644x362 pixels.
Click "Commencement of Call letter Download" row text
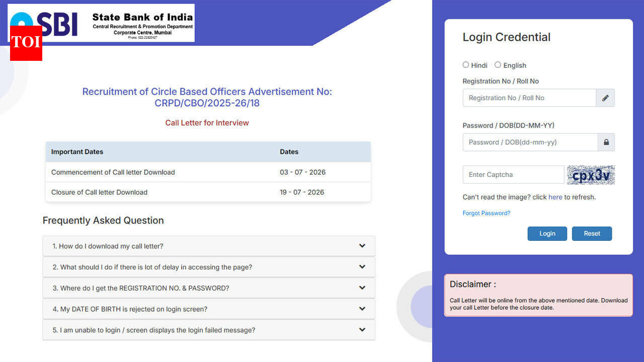click(113, 172)
